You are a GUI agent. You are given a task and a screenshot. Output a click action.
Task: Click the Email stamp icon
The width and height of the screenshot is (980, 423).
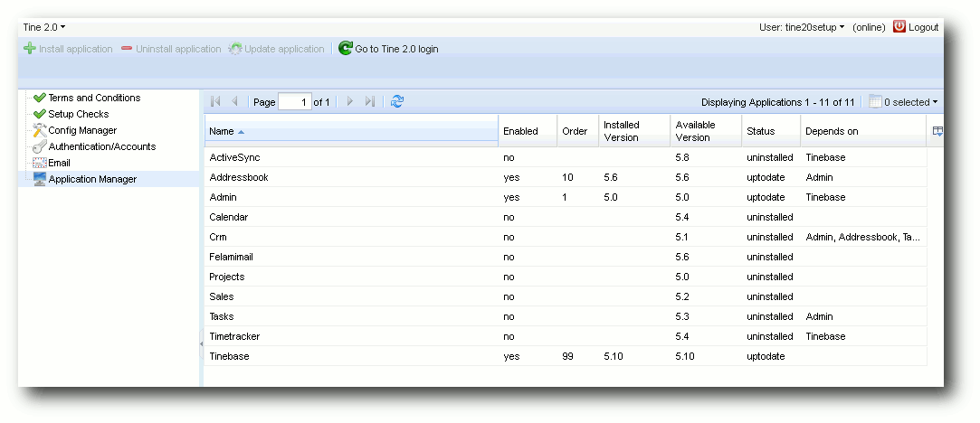tap(40, 163)
